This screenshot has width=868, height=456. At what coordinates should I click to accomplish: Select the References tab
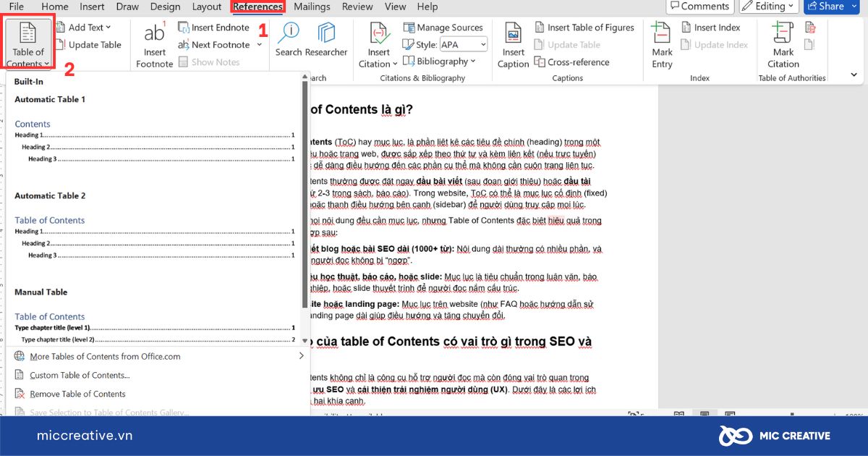[x=258, y=7]
